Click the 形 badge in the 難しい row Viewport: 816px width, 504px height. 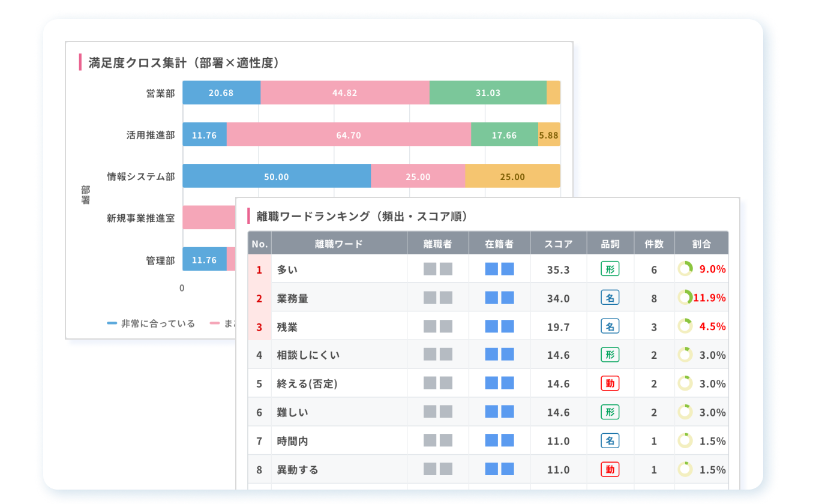coord(610,412)
